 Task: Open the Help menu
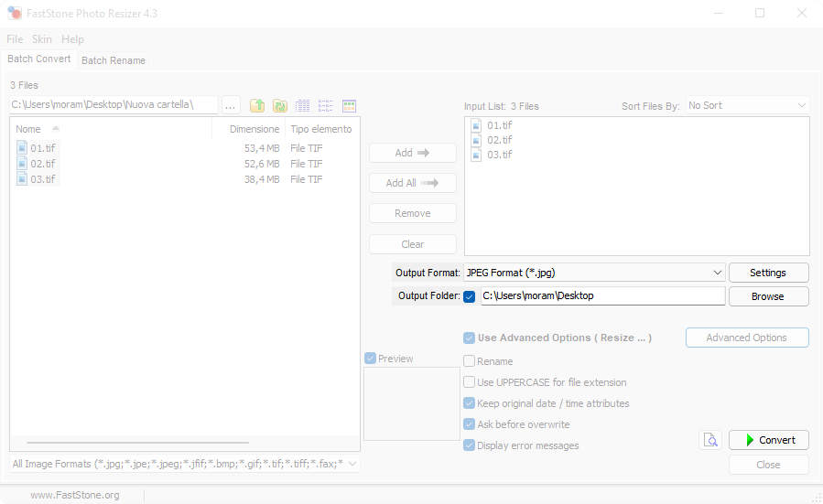coord(72,39)
